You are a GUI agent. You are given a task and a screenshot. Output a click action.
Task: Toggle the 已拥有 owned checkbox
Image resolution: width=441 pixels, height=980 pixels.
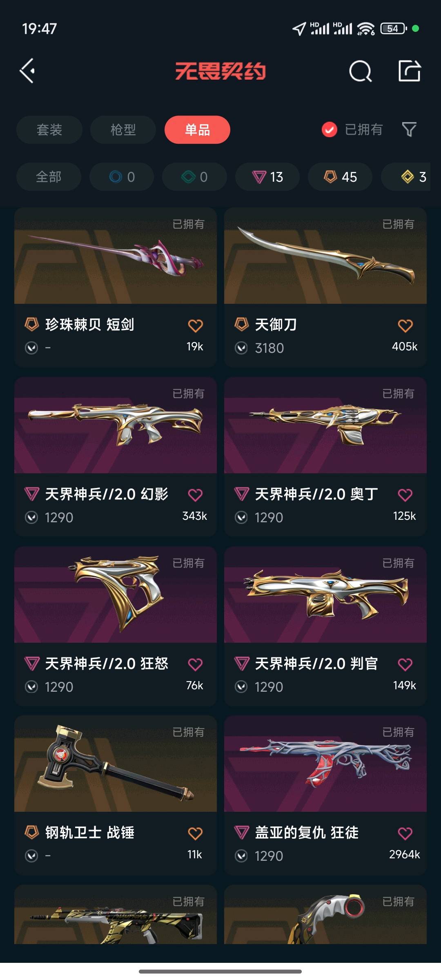[x=329, y=130]
